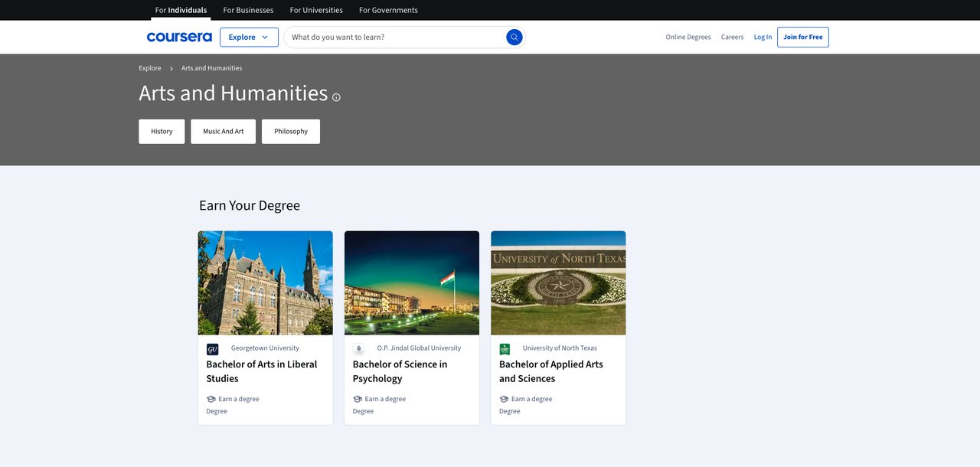Switch to the For Governments tab

click(388, 10)
